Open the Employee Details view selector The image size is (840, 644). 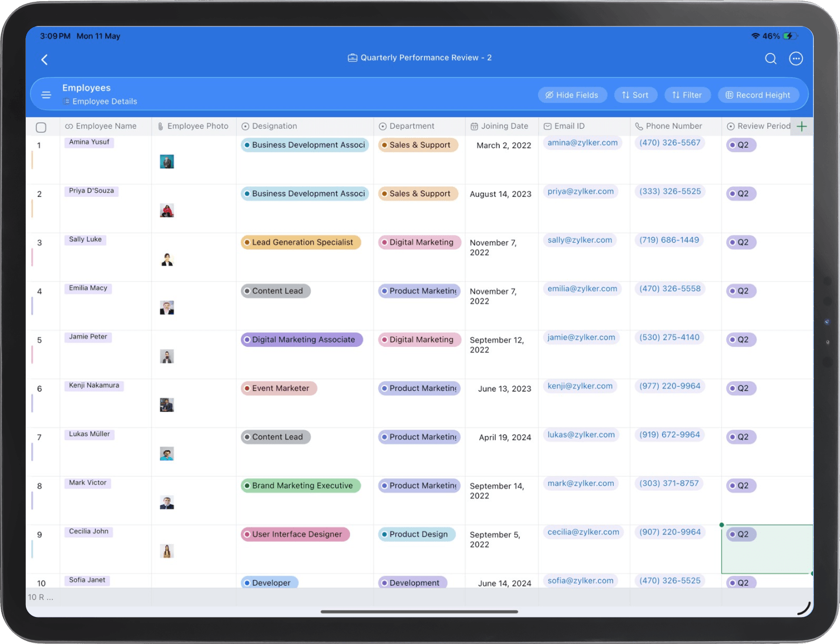pyautogui.click(x=100, y=102)
